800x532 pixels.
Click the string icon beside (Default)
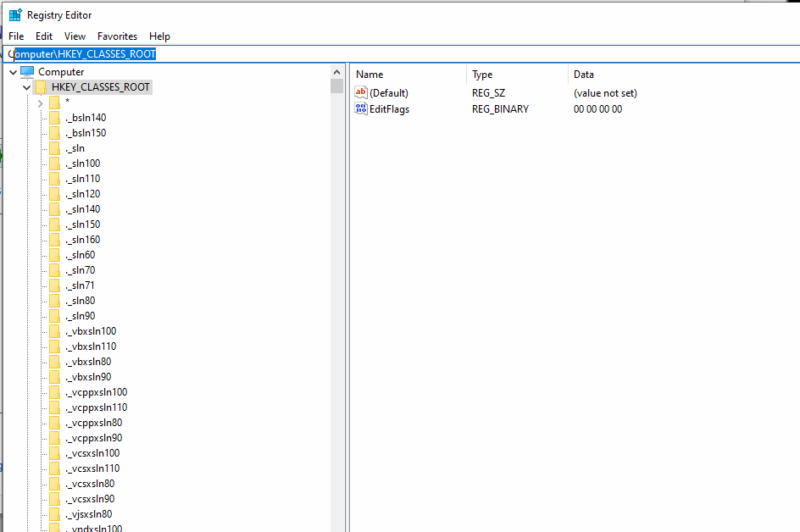click(361, 92)
